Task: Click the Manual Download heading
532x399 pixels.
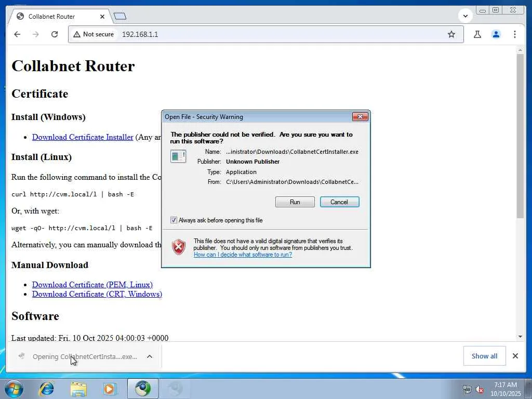Action: (x=50, y=265)
